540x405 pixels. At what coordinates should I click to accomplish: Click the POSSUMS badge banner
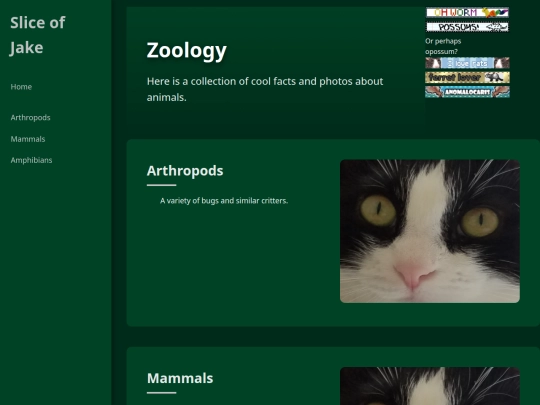click(467, 27)
